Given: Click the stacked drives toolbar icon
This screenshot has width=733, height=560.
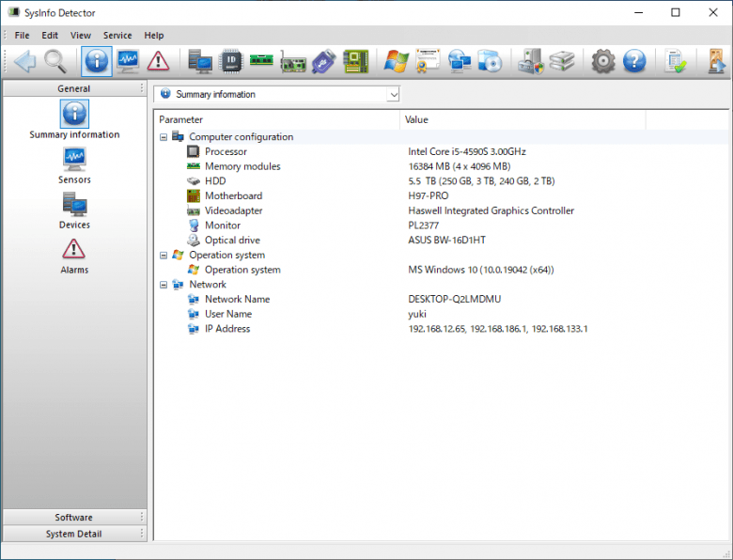Looking at the screenshot, I should [x=561, y=61].
